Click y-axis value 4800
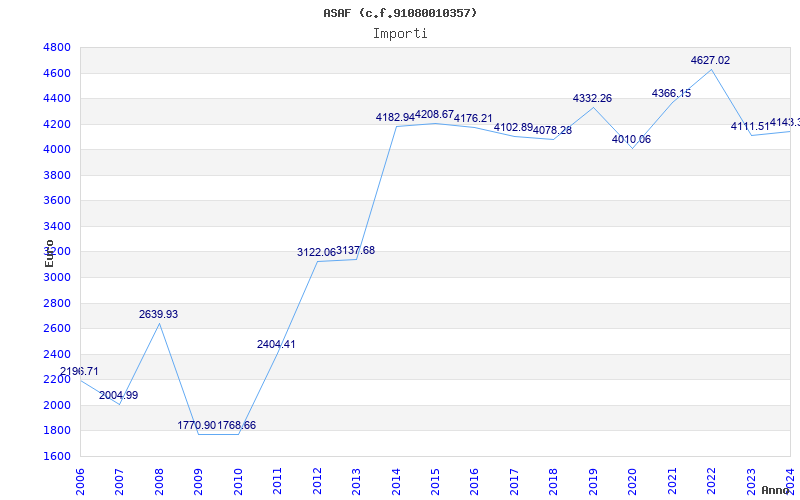 pyautogui.click(x=57, y=48)
